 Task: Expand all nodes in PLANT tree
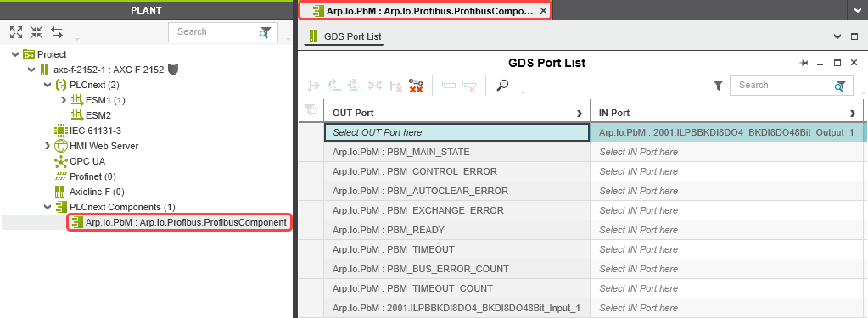pos(17,32)
